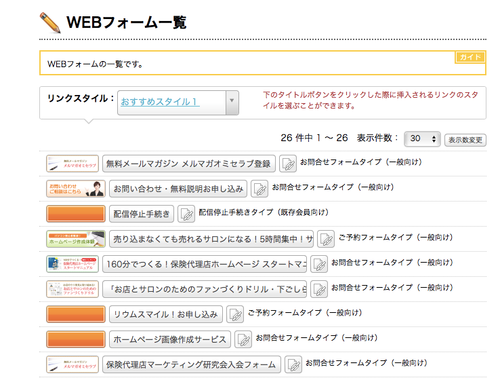Click the copy-link icon for お店とサロンのためのファンづくりドリル
The width and height of the screenshot is (500, 378).
point(319,289)
